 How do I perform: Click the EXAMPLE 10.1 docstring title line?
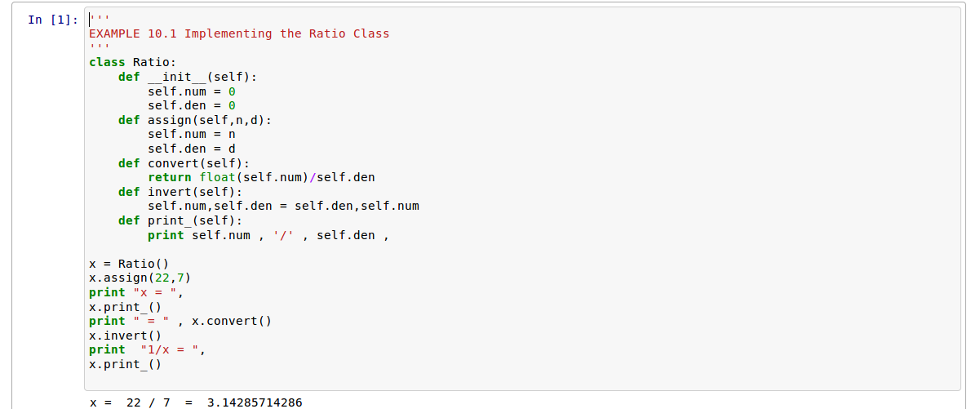click(239, 33)
